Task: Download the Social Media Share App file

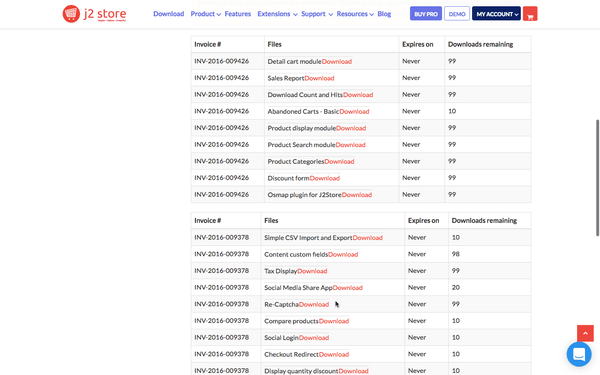Action: [347, 287]
